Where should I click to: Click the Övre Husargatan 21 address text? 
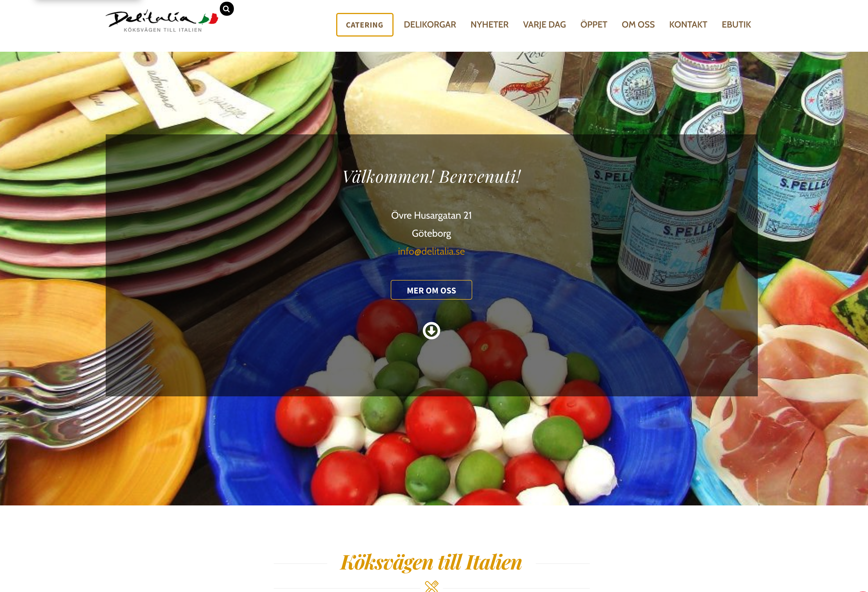(x=431, y=216)
